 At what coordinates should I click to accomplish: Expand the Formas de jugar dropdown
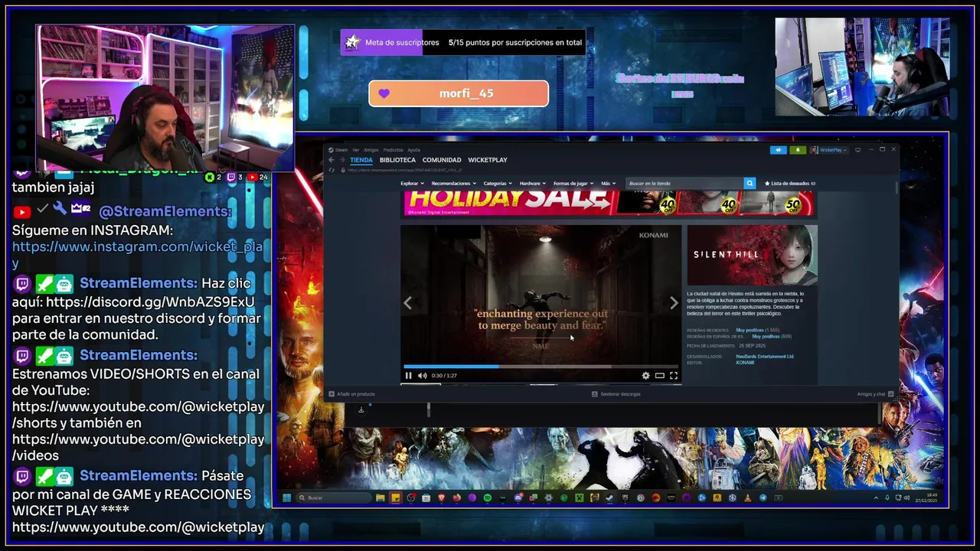coord(573,184)
